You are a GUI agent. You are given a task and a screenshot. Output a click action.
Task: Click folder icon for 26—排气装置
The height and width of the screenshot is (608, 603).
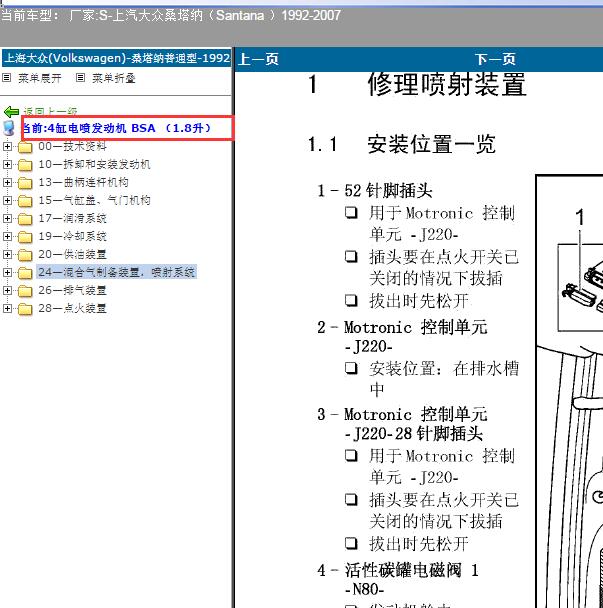click(25, 290)
